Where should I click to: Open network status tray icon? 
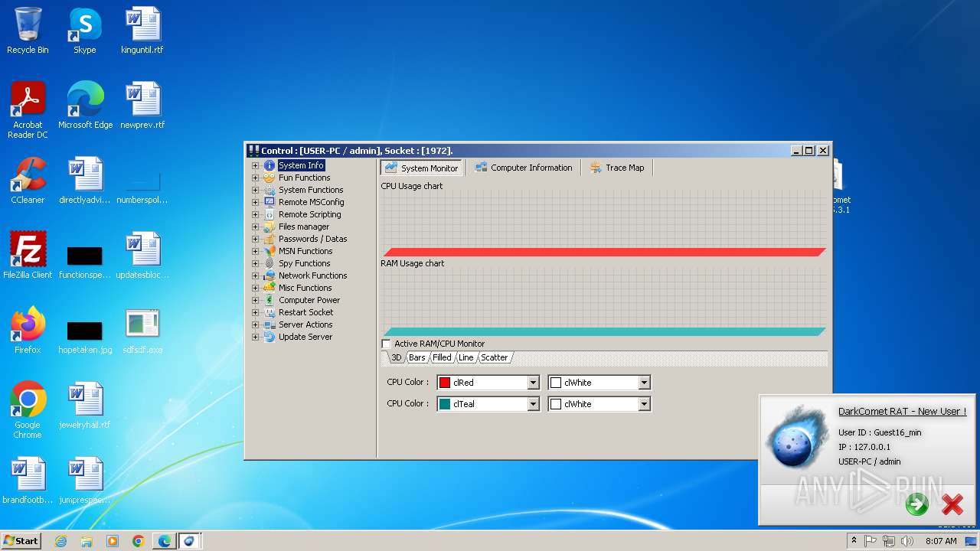(888, 541)
